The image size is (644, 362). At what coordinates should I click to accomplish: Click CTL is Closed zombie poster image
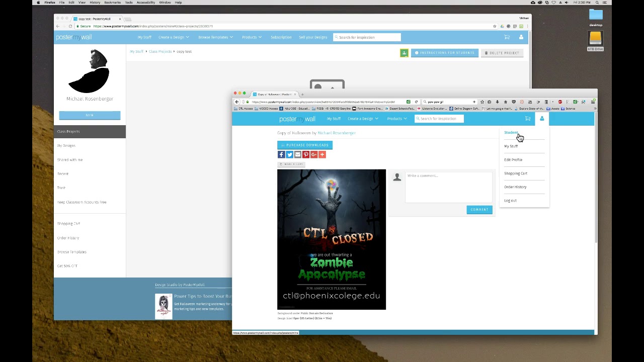tap(332, 239)
